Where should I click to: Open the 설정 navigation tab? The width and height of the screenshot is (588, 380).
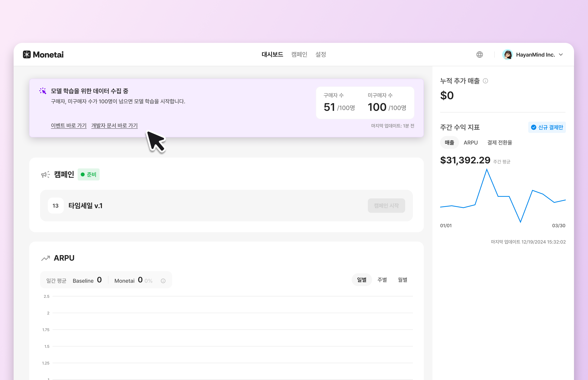pos(321,55)
